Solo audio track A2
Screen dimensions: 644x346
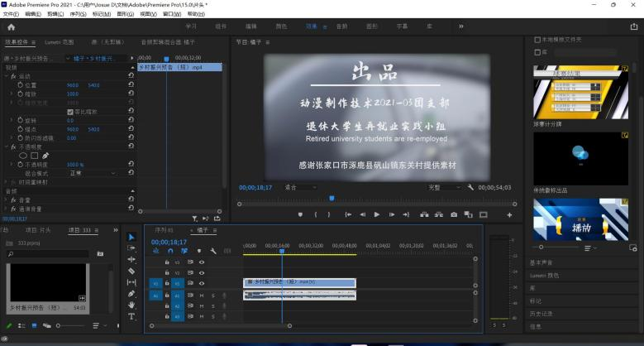212,306
